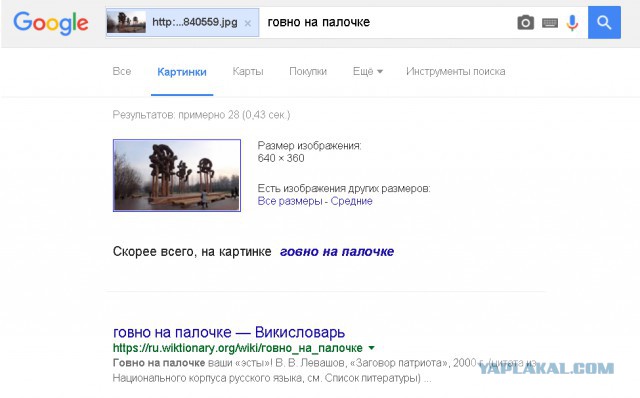Click the sculpture image preview thumbnail

pos(177,175)
